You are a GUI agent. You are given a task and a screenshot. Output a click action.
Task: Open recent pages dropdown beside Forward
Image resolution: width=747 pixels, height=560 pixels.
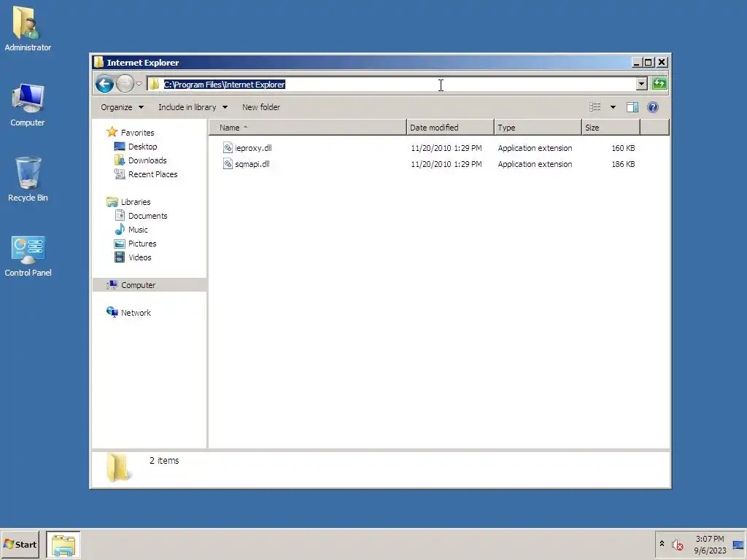click(139, 85)
